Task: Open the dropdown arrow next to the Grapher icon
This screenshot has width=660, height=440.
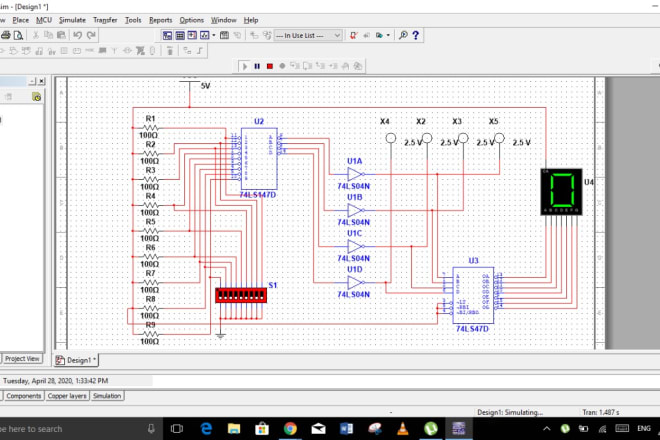Action: (214, 35)
